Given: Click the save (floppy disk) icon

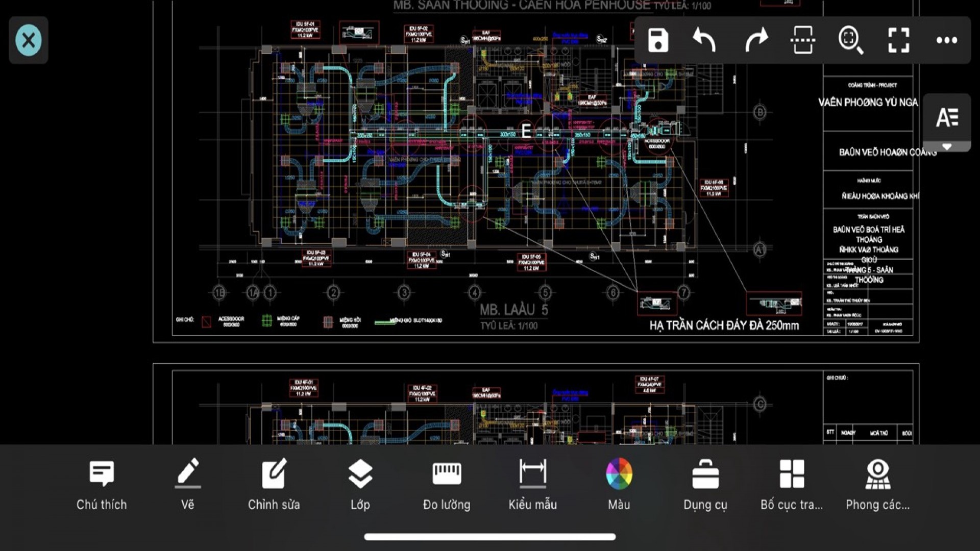Looking at the screenshot, I should [658, 40].
